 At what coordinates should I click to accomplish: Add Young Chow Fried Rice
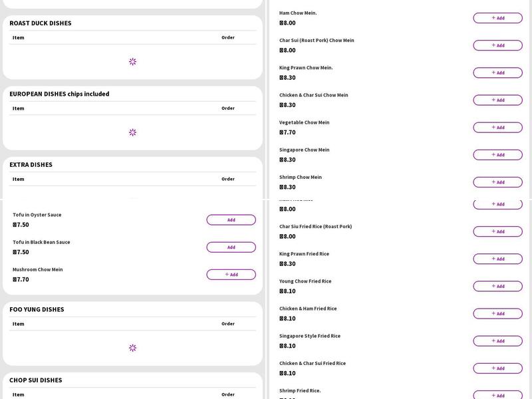coord(497,286)
